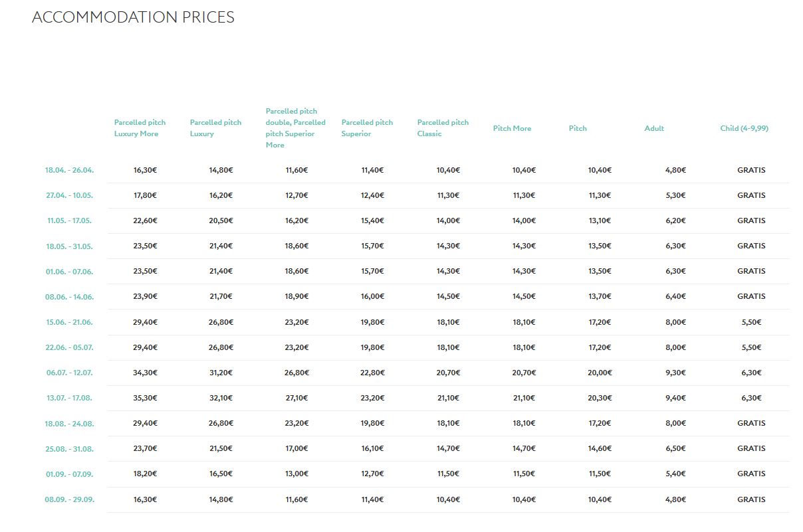Click the 25.08. - 31.08. date label
This screenshot has height=532, width=803.
tap(69, 449)
